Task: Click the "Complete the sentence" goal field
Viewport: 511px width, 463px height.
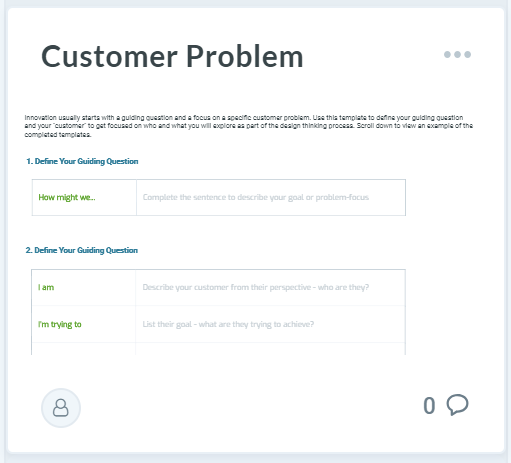Action: (x=271, y=197)
